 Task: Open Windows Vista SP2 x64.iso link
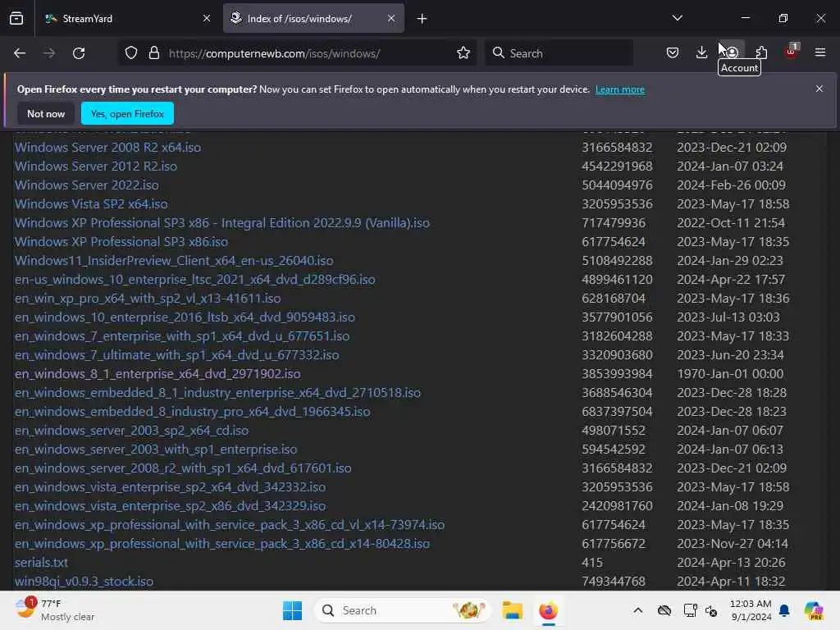tap(91, 204)
